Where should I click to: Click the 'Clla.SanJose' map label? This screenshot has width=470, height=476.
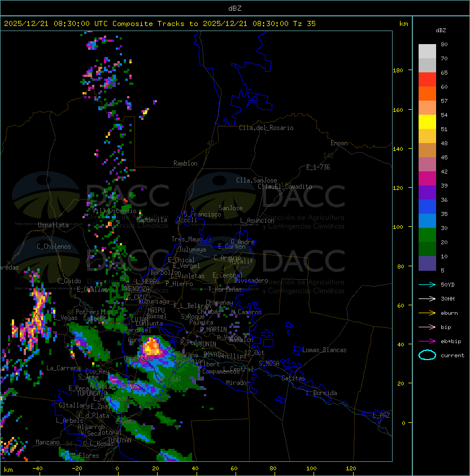coord(256,180)
